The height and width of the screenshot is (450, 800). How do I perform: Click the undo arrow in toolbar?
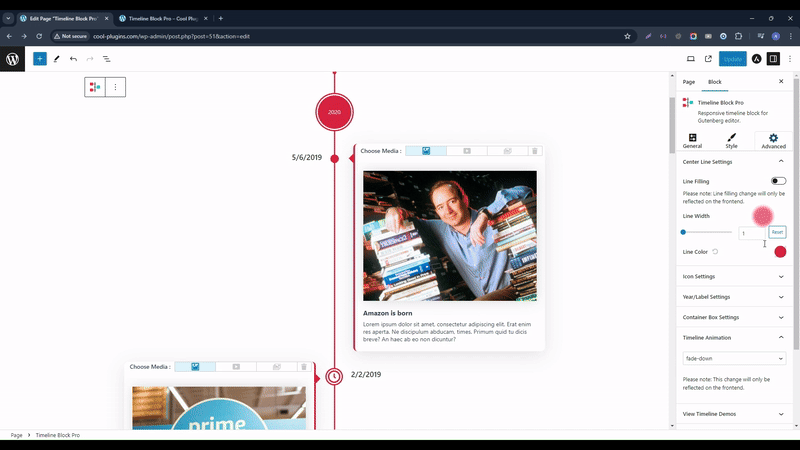(73, 59)
